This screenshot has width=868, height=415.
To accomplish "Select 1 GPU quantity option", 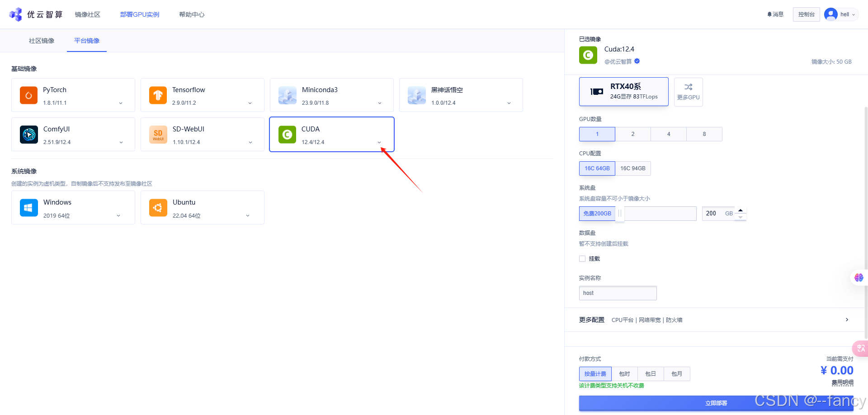I will pyautogui.click(x=597, y=134).
